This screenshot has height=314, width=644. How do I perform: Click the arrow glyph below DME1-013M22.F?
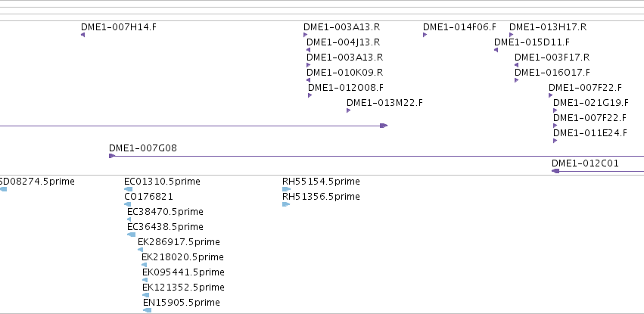click(x=349, y=110)
